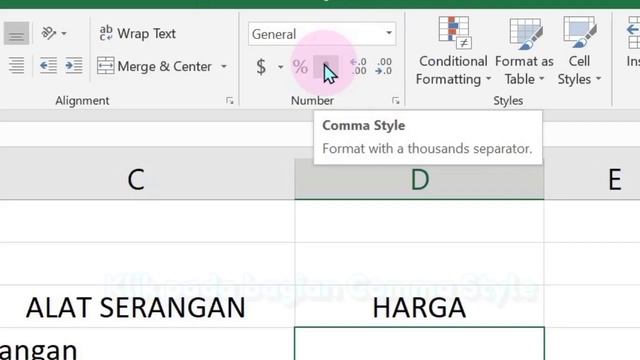The width and height of the screenshot is (640, 360).
Task: Apply Percent Style formatting
Action: tap(300, 67)
